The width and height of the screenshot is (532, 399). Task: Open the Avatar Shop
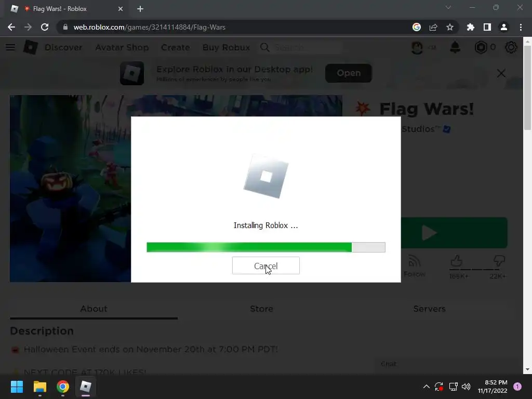(x=122, y=47)
